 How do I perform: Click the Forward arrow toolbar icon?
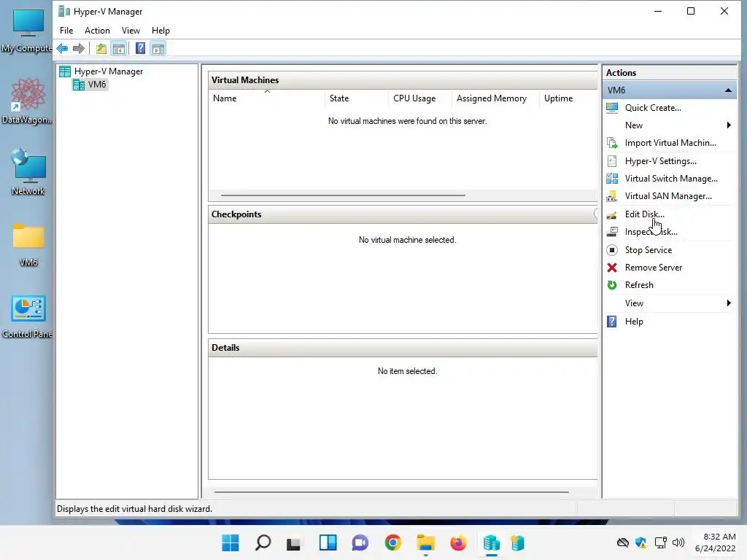click(x=79, y=49)
